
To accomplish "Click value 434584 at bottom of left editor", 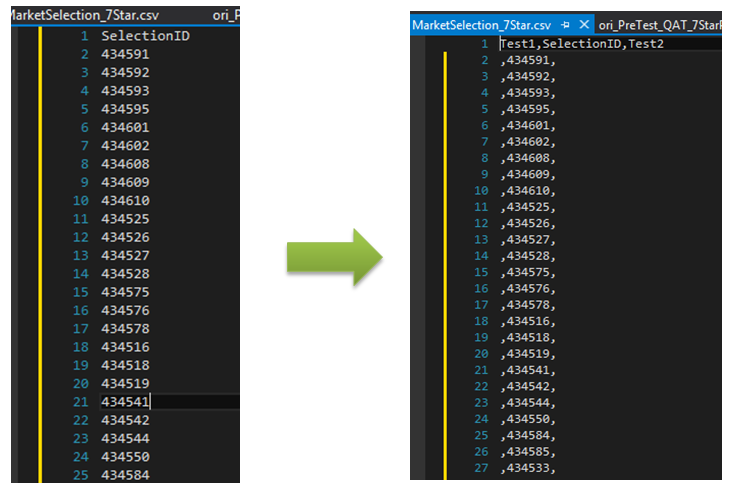I will pos(125,474).
